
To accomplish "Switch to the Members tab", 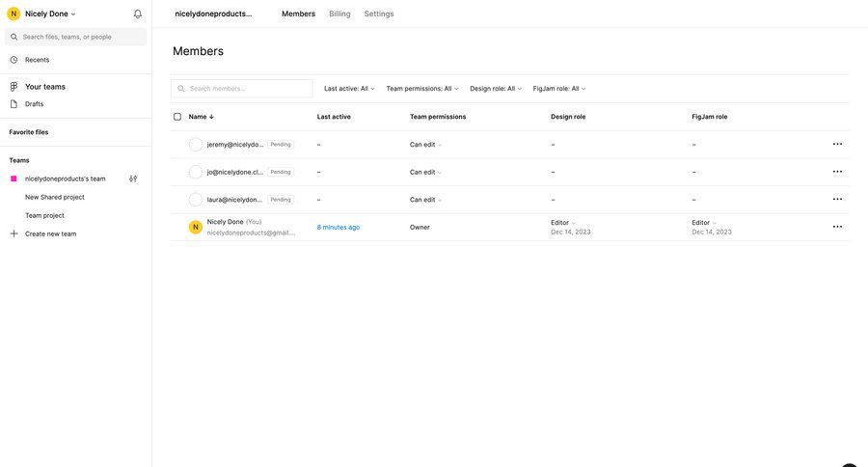I will pos(298,14).
